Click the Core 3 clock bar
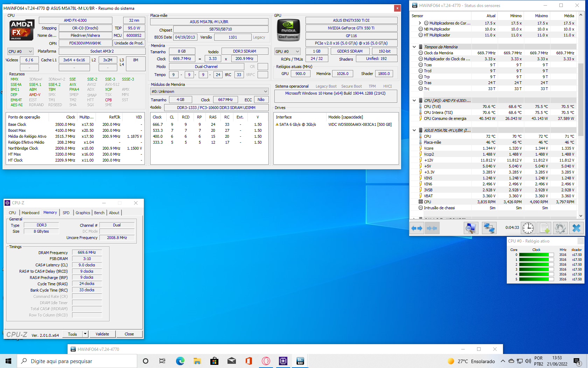588x368 pixels. click(x=537, y=270)
